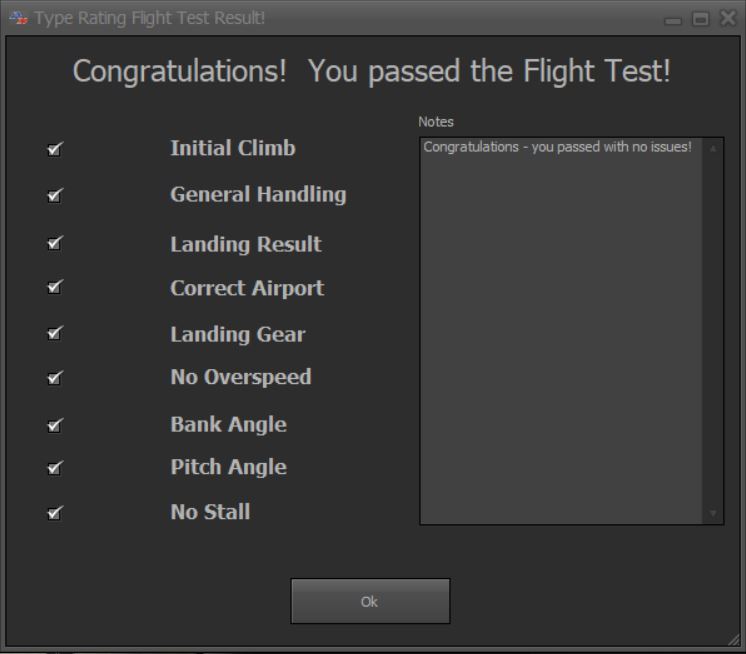Minimize the Flight Test Result window
This screenshot has width=746, height=654.
pos(673,20)
